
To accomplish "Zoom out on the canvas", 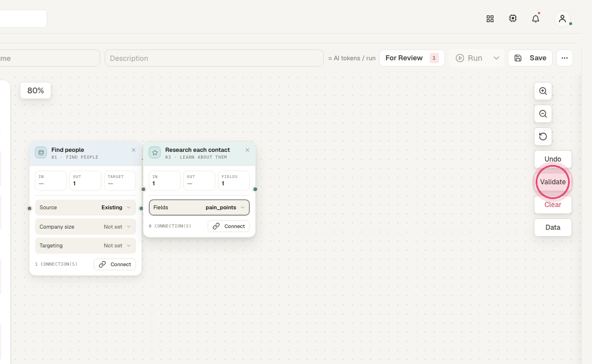I will coord(543,114).
